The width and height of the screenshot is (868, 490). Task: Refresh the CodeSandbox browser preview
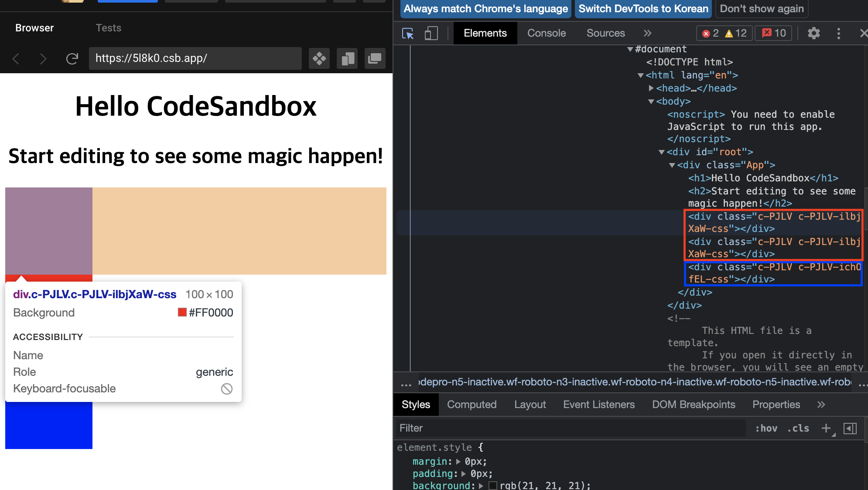[x=72, y=58]
